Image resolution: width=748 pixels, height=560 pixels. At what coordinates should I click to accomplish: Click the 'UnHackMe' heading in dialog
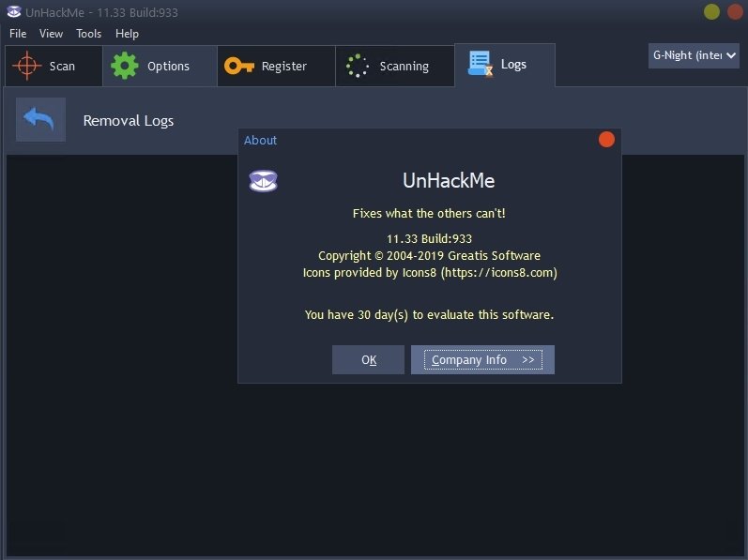click(449, 181)
